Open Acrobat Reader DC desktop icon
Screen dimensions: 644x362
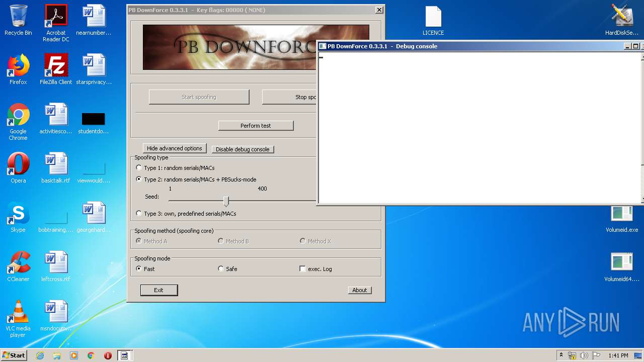tap(56, 23)
